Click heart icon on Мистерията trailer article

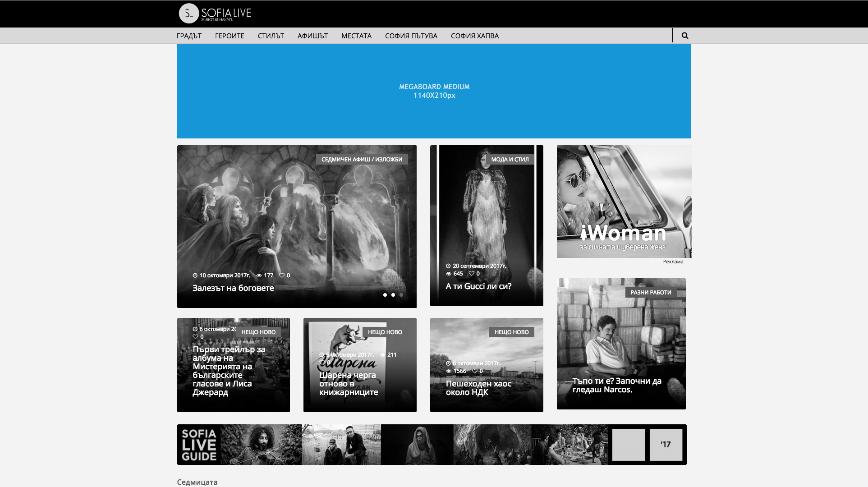195,337
